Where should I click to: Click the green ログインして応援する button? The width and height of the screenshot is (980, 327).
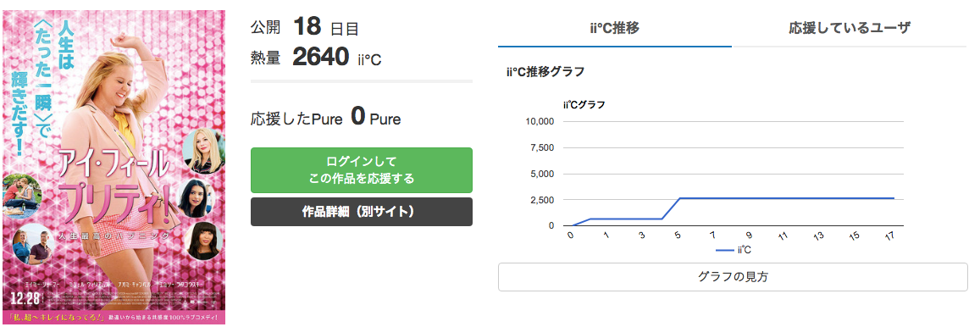pyautogui.click(x=361, y=170)
